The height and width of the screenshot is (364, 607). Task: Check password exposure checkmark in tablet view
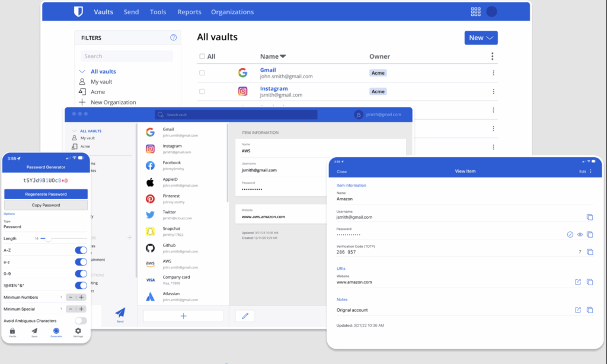pos(570,235)
